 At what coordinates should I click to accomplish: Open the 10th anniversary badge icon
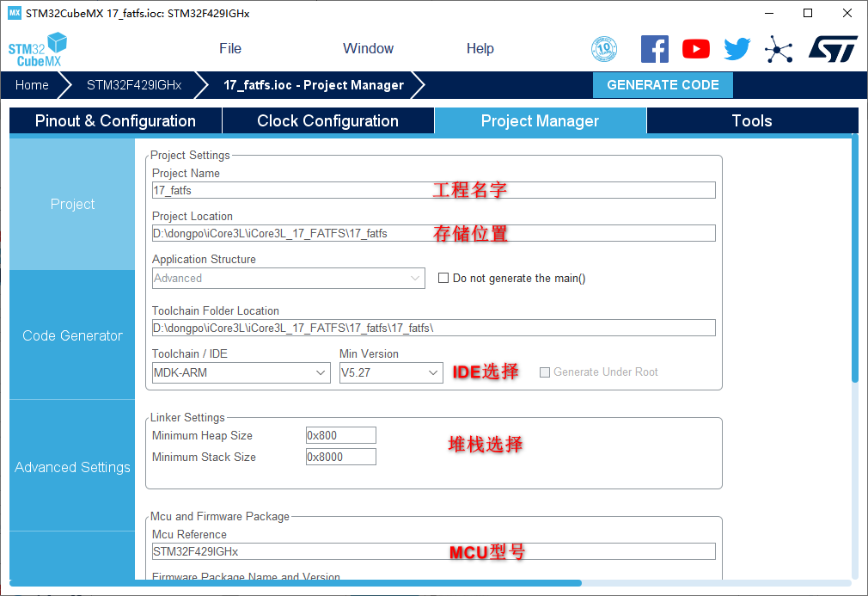click(604, 49)
